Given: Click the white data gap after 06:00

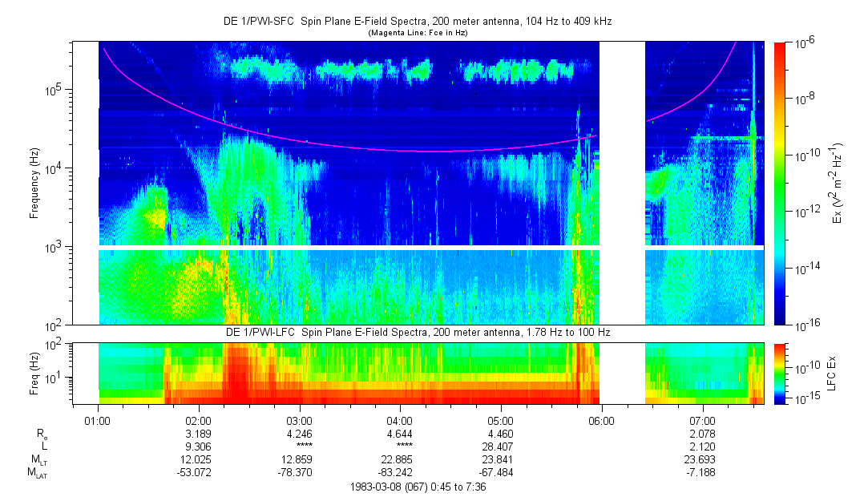Looking at the screenshot, I should tap(623, 183).
